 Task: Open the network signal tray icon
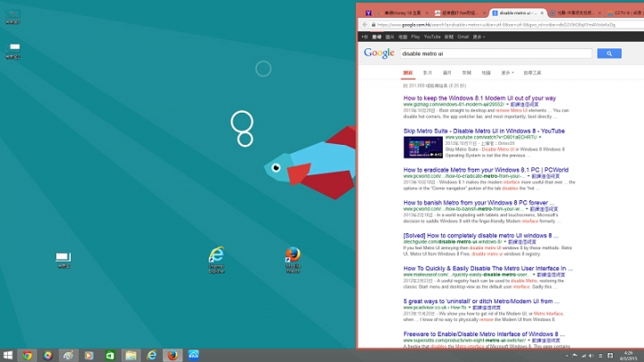coord(583,356)
